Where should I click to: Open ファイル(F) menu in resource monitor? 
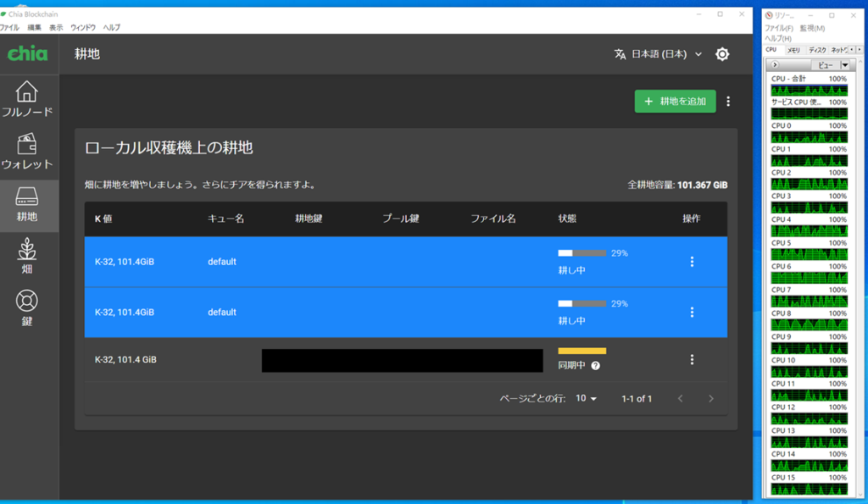[779, 28]
